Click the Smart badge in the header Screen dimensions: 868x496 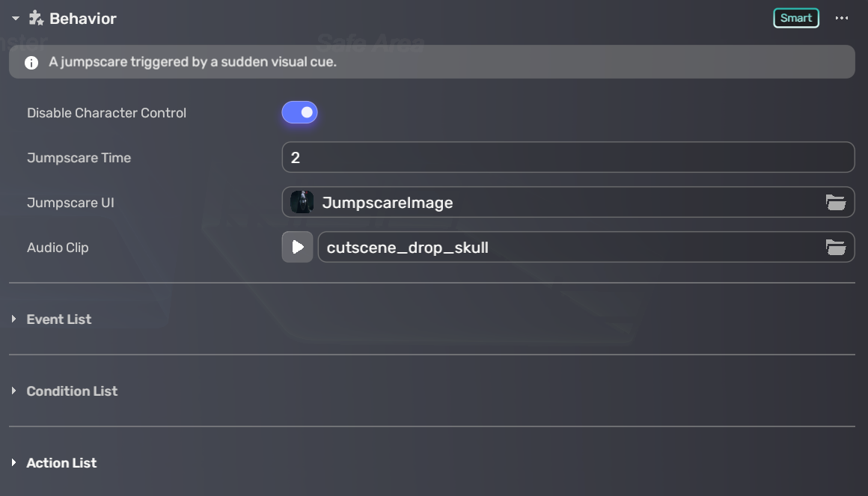click(795, 17)
